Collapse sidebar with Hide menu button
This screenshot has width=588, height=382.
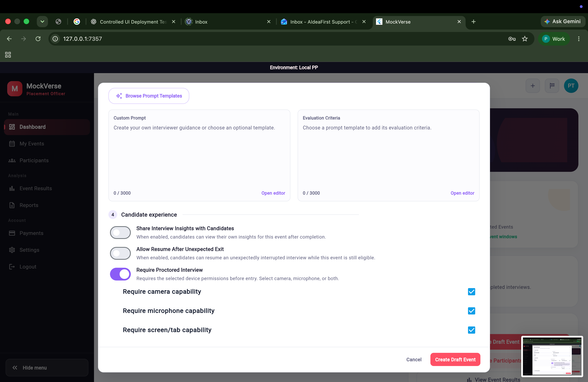coord(47,367)
